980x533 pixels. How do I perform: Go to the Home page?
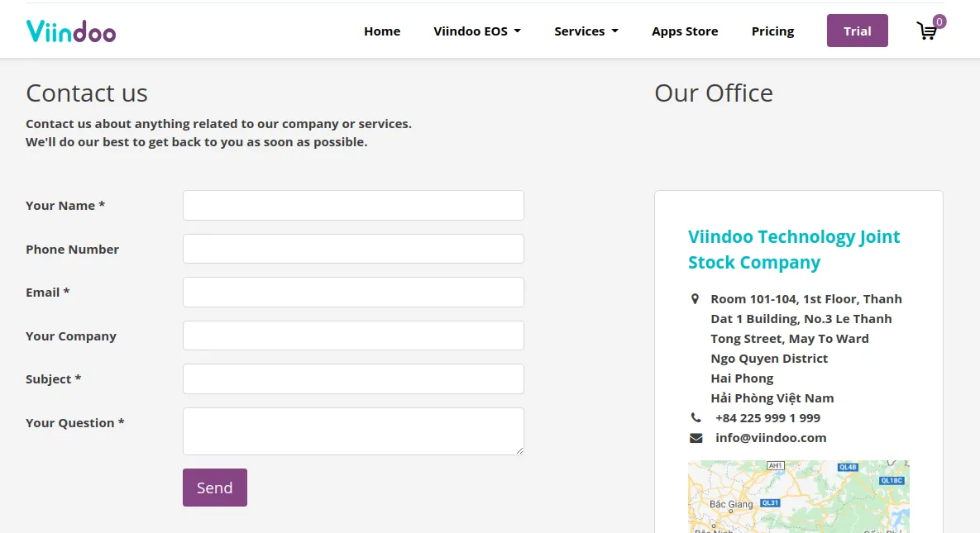coord(382,31)
